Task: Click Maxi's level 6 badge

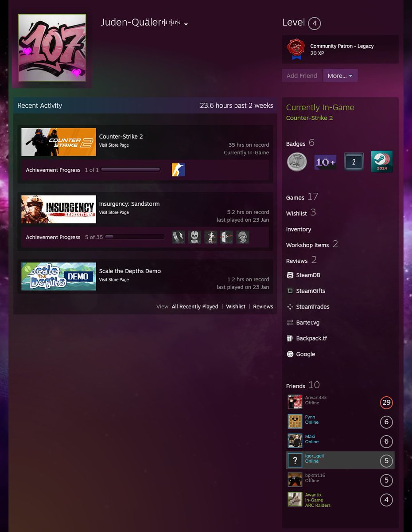Action: 386,442
